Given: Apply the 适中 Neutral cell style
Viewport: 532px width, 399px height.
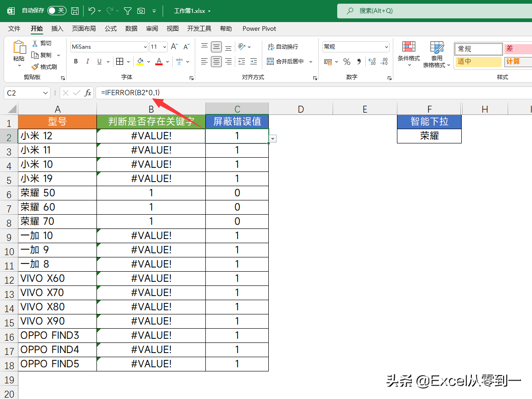Looking at the screenshot, I should [x=478, y=62].
